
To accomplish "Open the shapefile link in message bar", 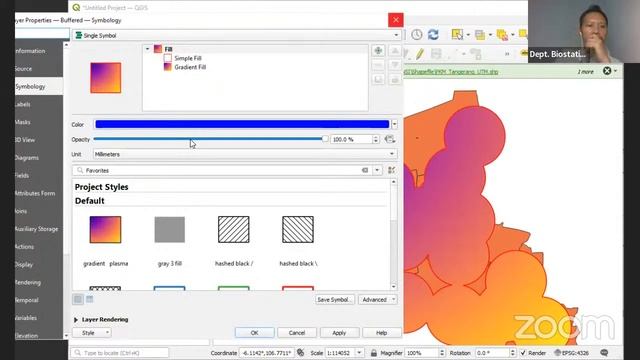I will (451, 72).
